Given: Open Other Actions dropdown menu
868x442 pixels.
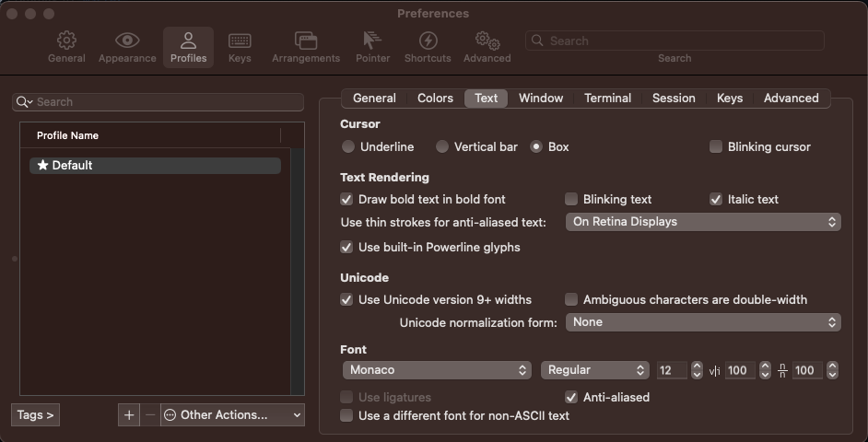Looking at the screenshot, I should (x=232, y=415).
